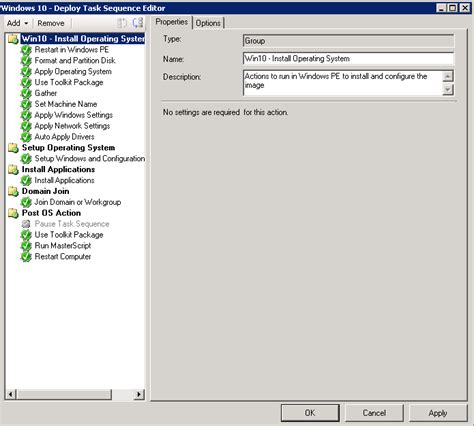This screenshot has width=474, height=426.
Task: Select the Properties tab
Action: tap(171, 22)
